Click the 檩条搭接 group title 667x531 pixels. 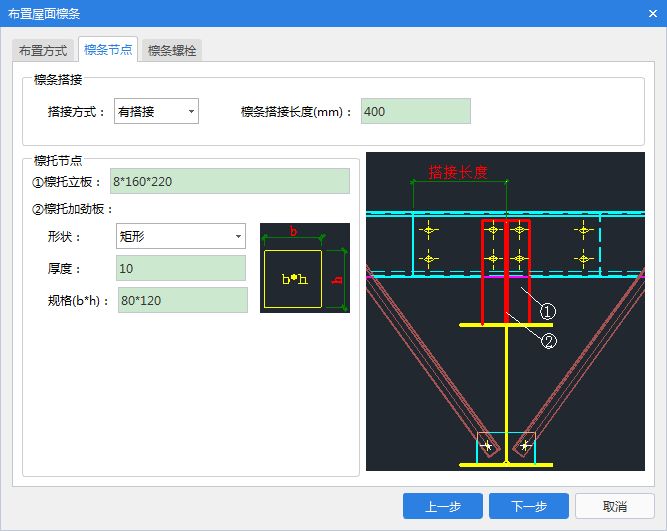pyautogui.click(x=58, y=80)
